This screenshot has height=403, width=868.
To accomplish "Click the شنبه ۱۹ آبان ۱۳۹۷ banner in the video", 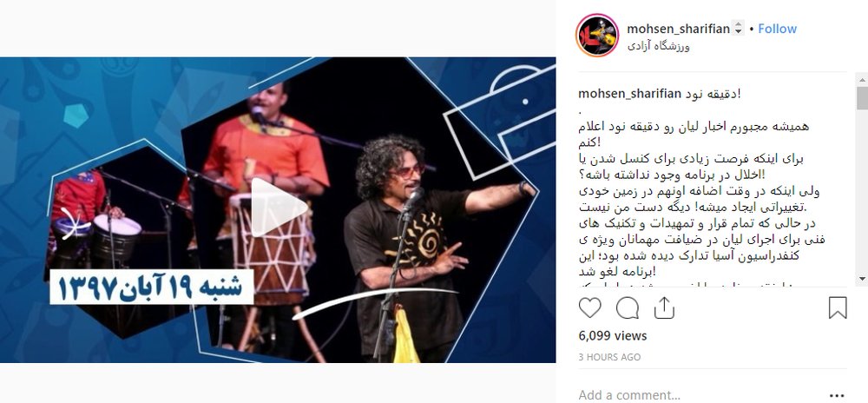I will [151, 287].
